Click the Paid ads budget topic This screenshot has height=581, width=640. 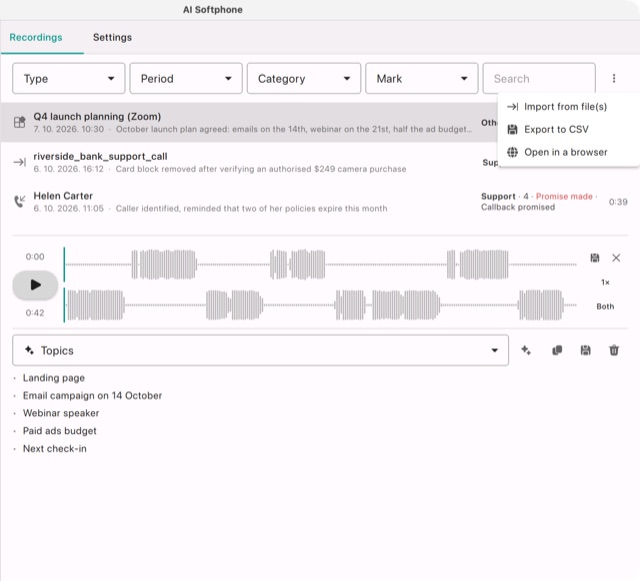[x=60, y=431]
